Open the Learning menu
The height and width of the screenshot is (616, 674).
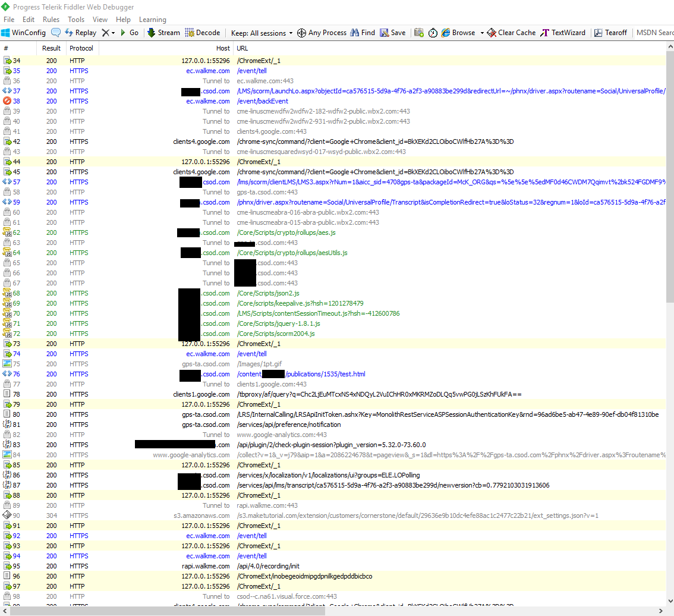[x=153, y=19]
